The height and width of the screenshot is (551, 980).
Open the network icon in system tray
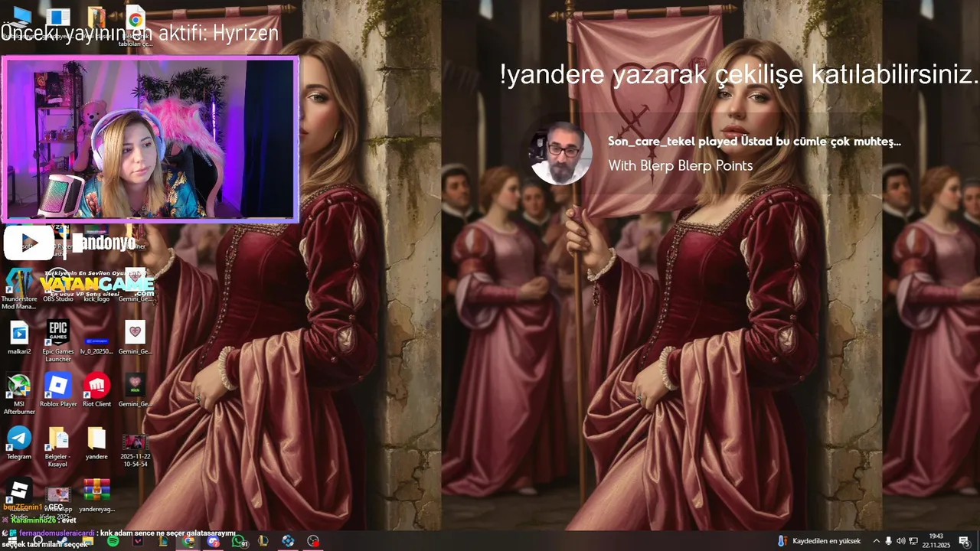913,541
